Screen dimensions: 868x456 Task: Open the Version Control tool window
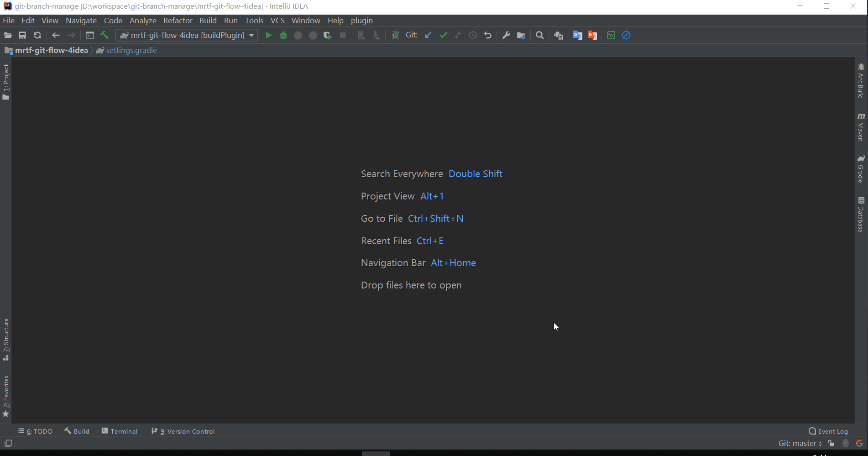(183, 431)
